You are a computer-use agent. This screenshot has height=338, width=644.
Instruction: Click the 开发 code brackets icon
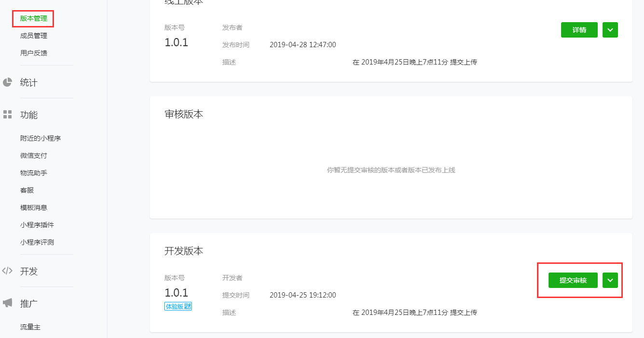click(x=7, y=271)
